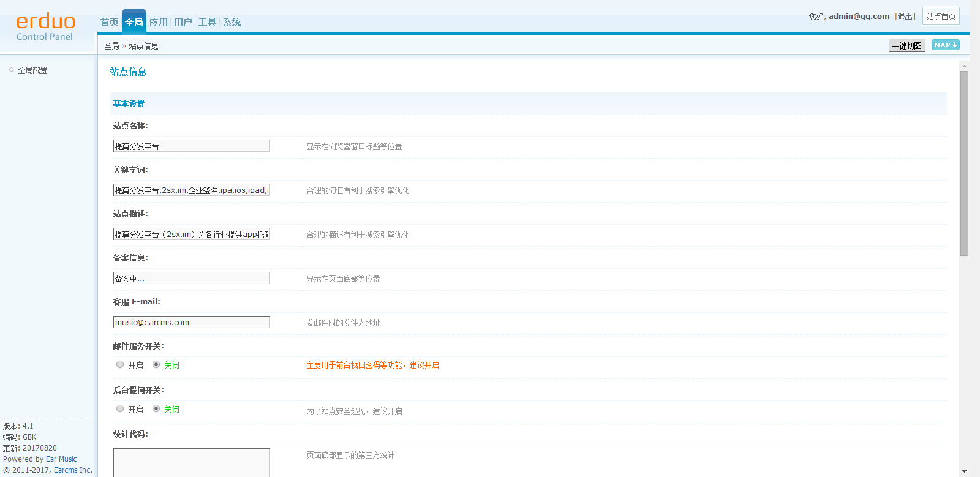
Task: Click the 版本: 4.1 text
Action: pyautogui.click(x=18, y=426)
